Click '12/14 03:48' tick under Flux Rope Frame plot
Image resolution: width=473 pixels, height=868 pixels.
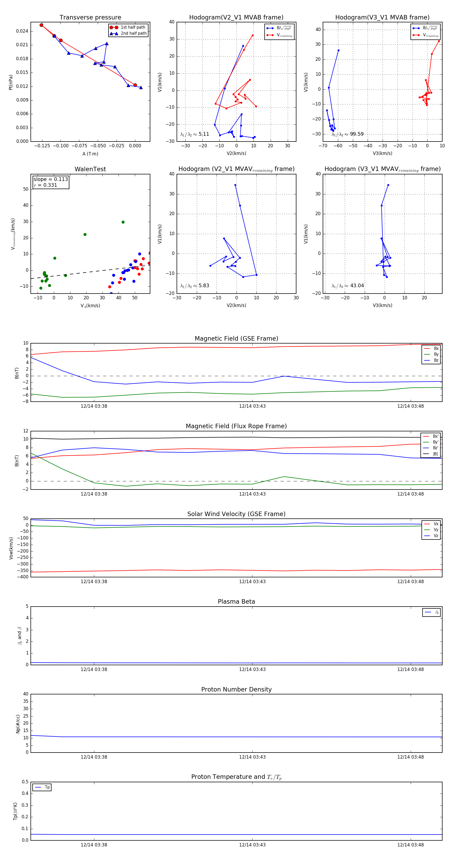[410, 494]
